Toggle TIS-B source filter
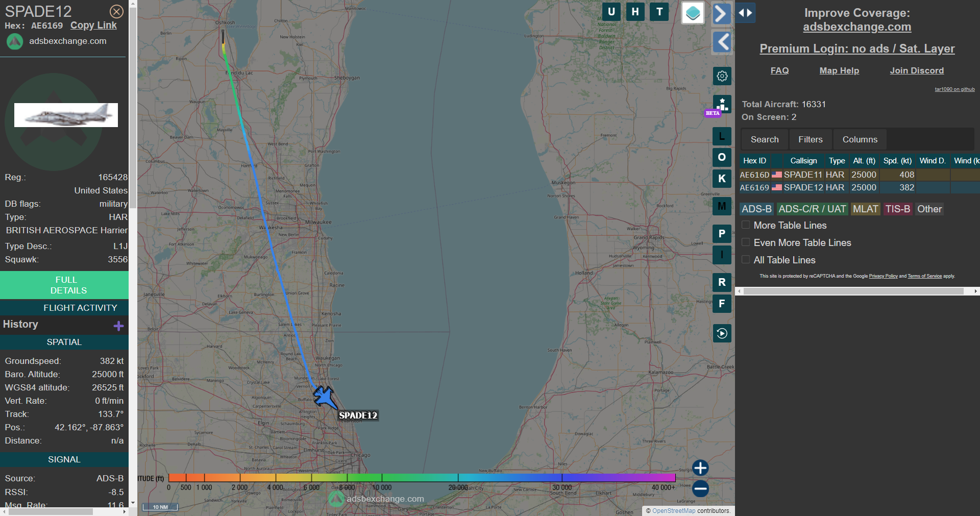 click(897, 209)
